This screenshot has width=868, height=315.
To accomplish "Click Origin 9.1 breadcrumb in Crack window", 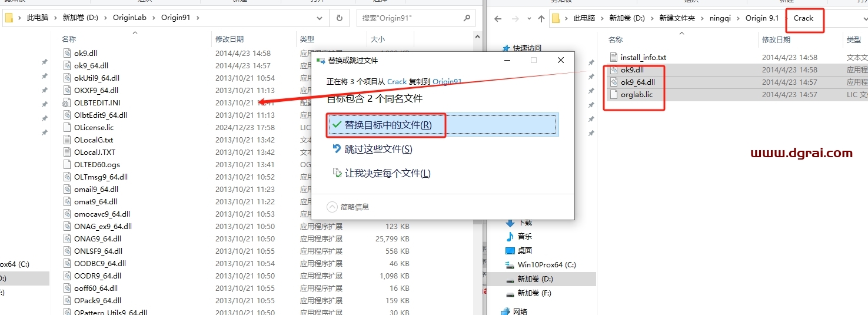I will (x=761, y=18).
